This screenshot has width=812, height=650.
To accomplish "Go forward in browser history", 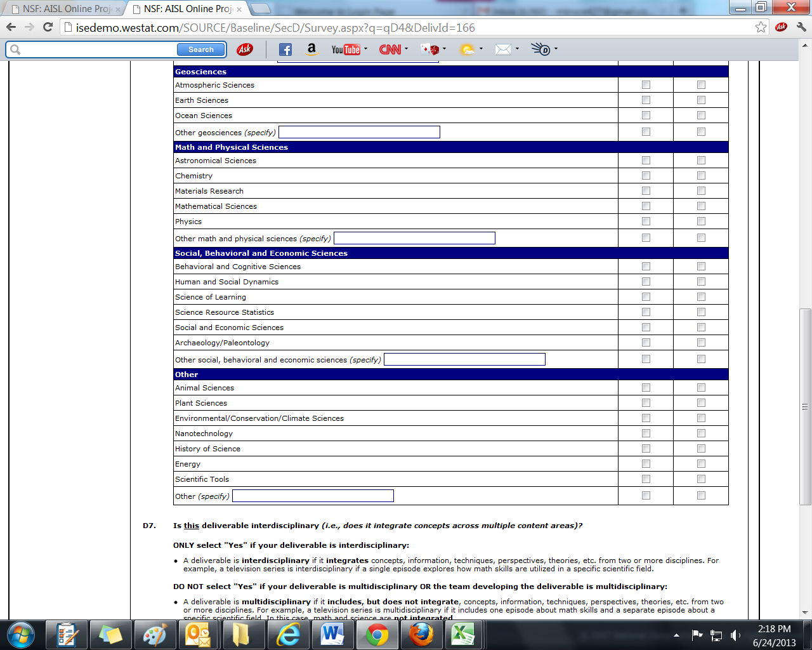I will click(29, 27).
